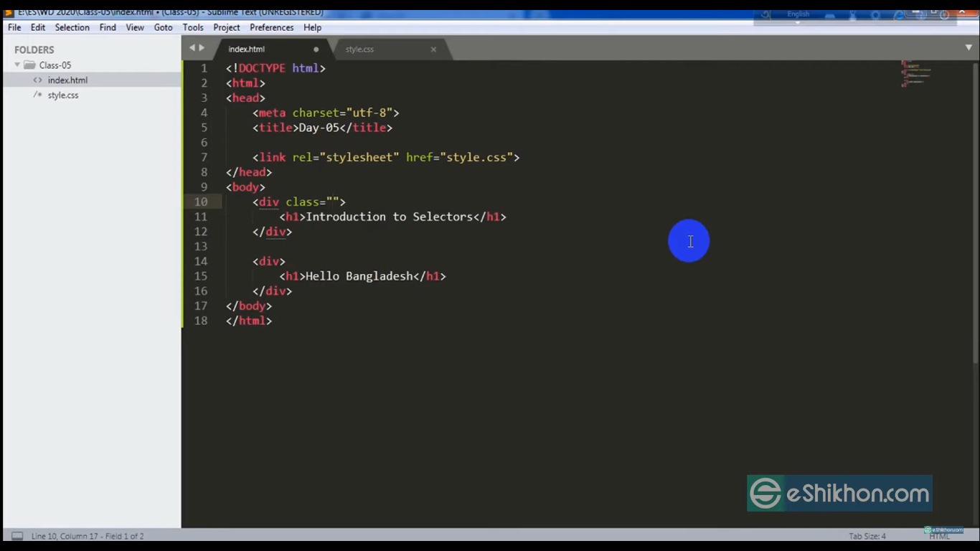
Task: Click the English language toggle in top toolbar
Action: pos(798,14)
